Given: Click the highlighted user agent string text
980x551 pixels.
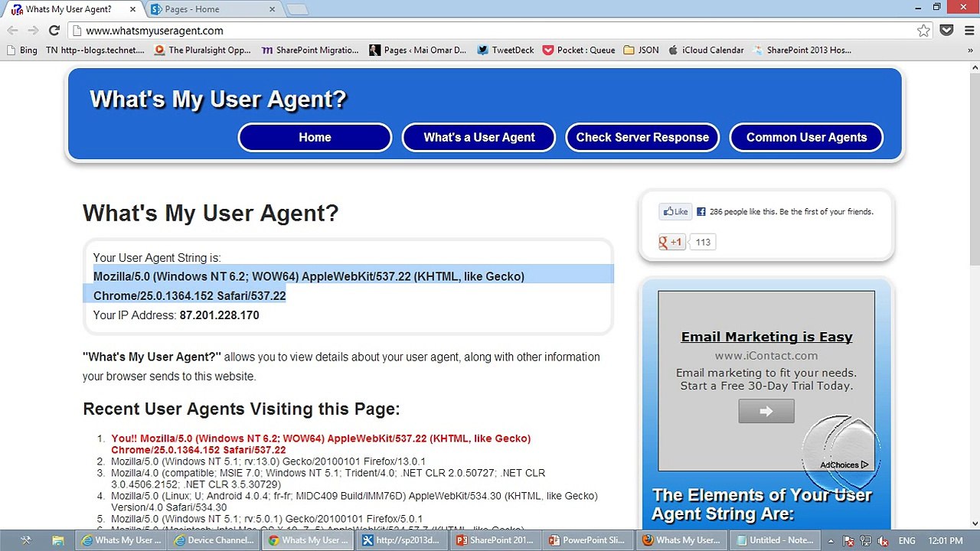Looking at the screenshot, I should pyautogui.click(x=309, y=286).
